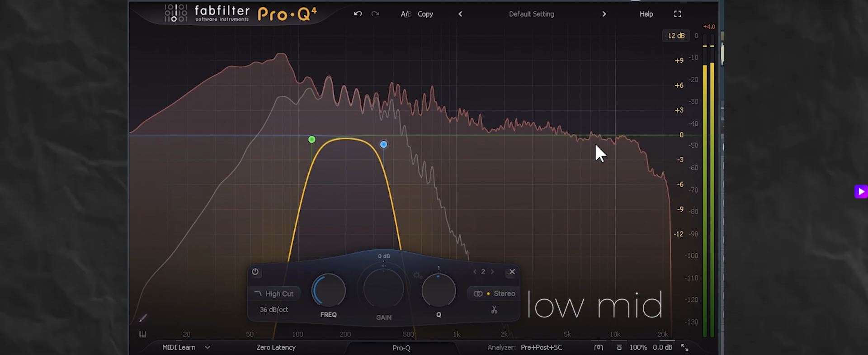868x355 pixels.
Task: Click the Pro-Q instance tab
Action: (x=401, y=348)
